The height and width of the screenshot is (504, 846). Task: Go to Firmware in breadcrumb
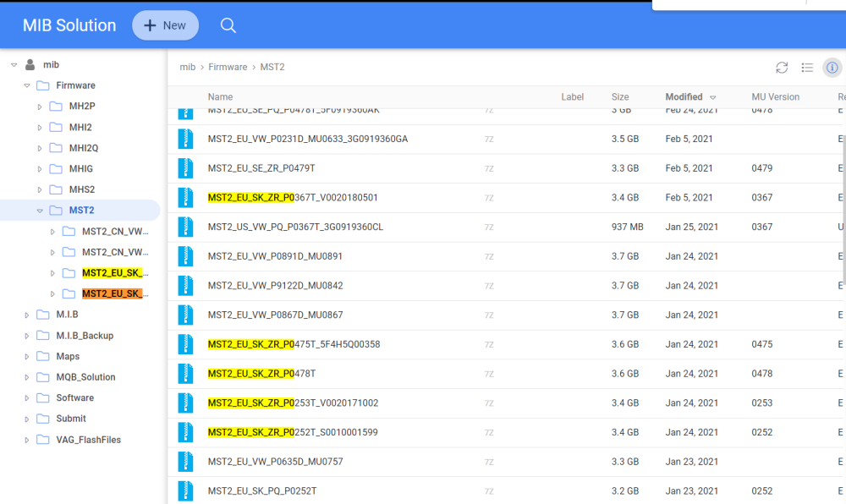228,67
